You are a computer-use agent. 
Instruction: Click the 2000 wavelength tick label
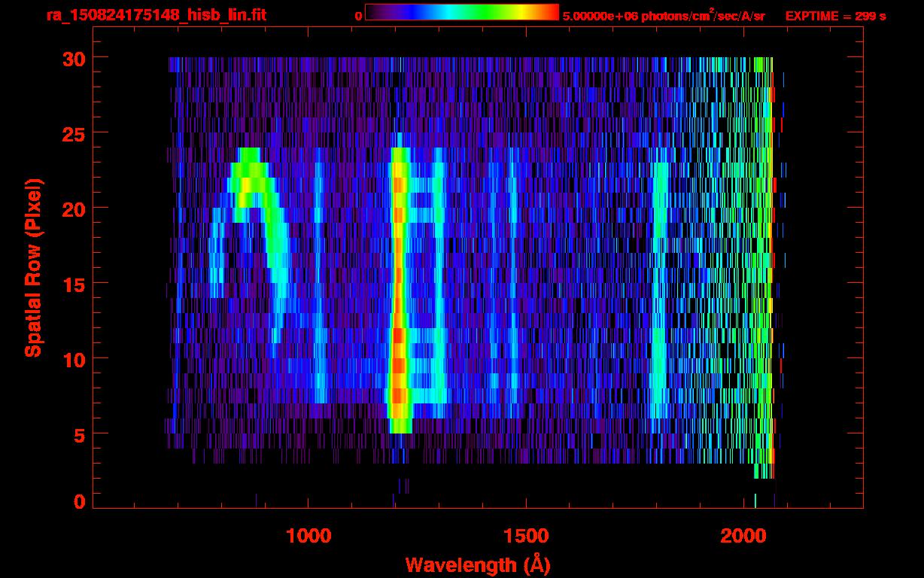coord(743,536)
